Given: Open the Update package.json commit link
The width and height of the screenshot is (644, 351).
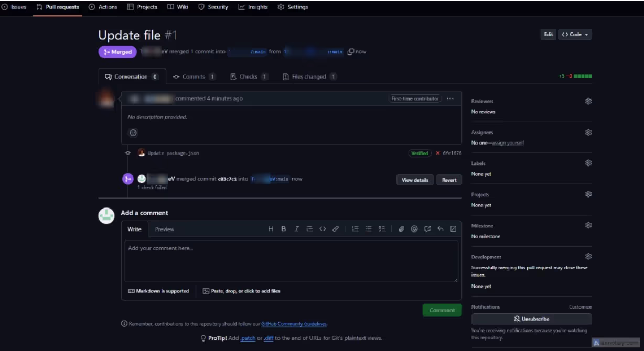Looking at the screenshot, I should [173, 153].
